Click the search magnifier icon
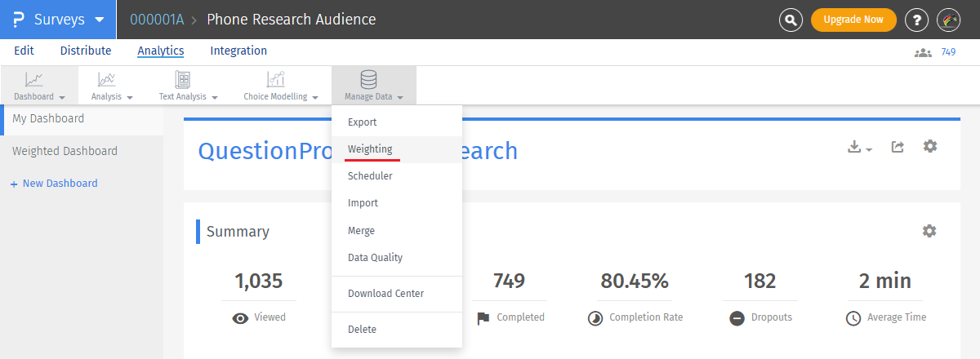Screen dimensions: 980x359 coord(791,20)
